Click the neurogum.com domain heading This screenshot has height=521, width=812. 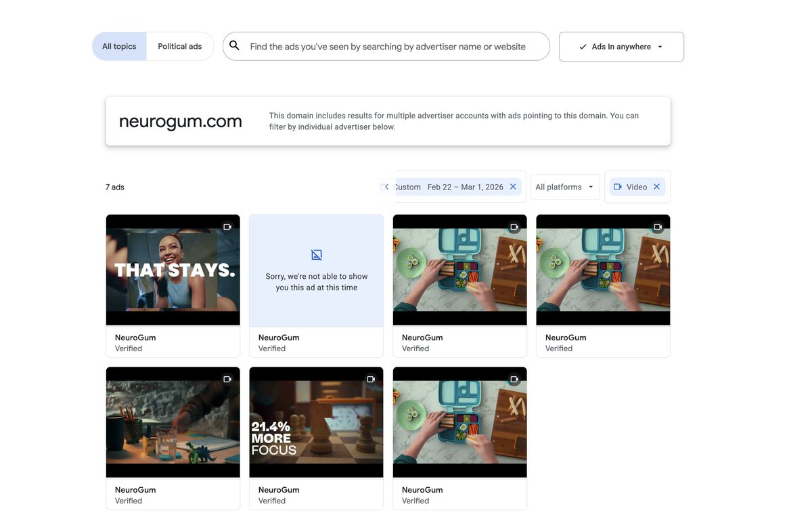[x=181, y=121]
